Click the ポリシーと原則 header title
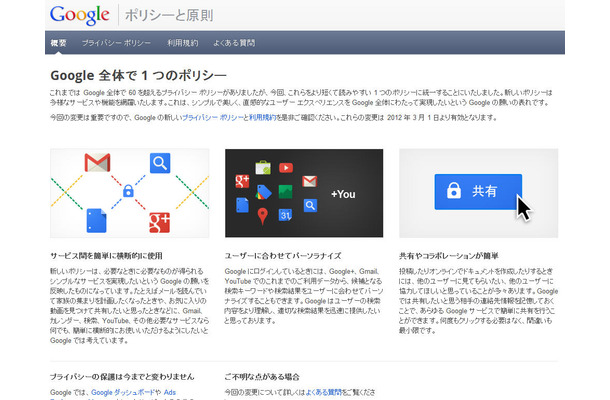The height and width of the screenshot is (400, 610). pyautogui.click(x=169, y=16)
